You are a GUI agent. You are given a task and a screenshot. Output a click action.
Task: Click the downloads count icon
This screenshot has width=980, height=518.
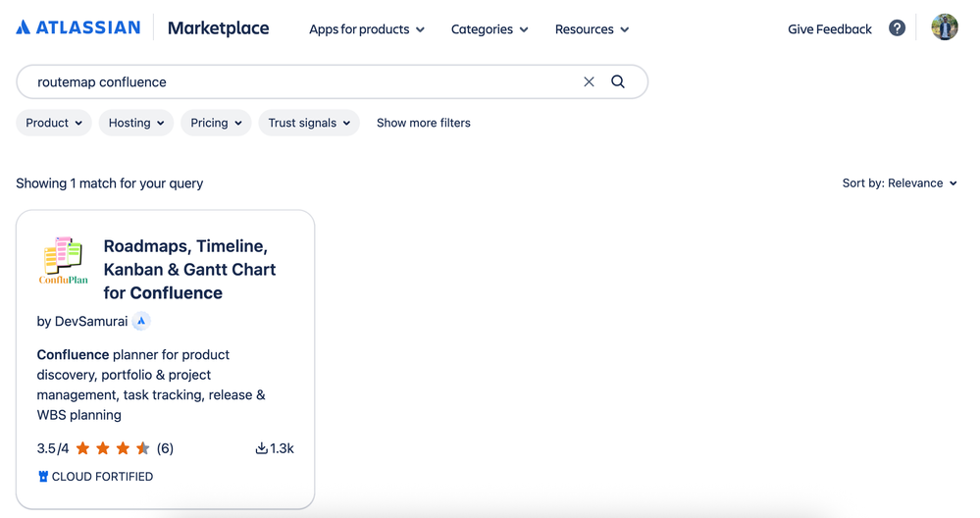pyautogui.click(x=262, y=448)
